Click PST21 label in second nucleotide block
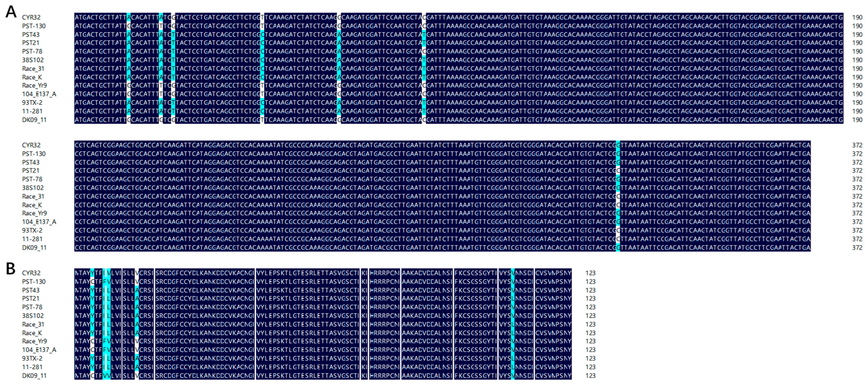The image size is (868, 388). [31, 170]
